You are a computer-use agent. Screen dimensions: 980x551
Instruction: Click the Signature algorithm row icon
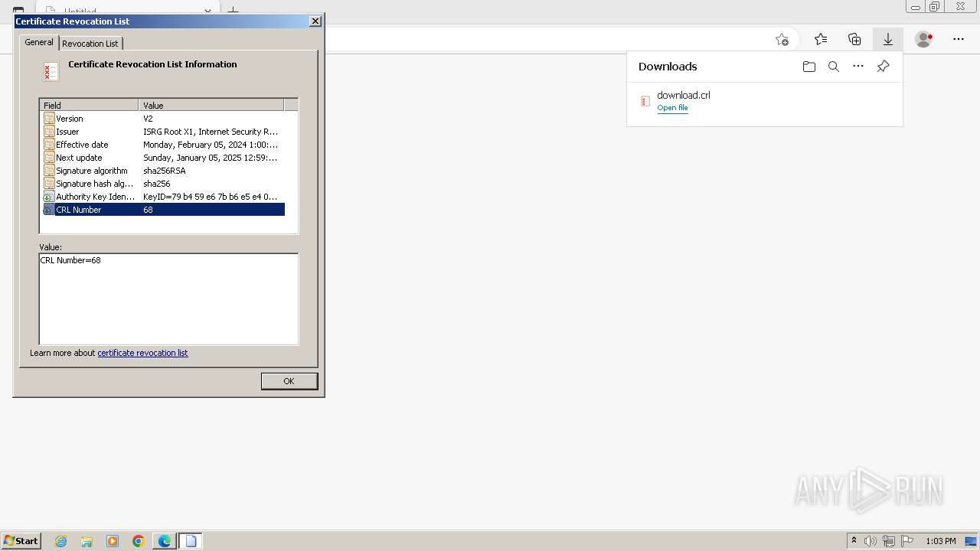pos(49,171)
